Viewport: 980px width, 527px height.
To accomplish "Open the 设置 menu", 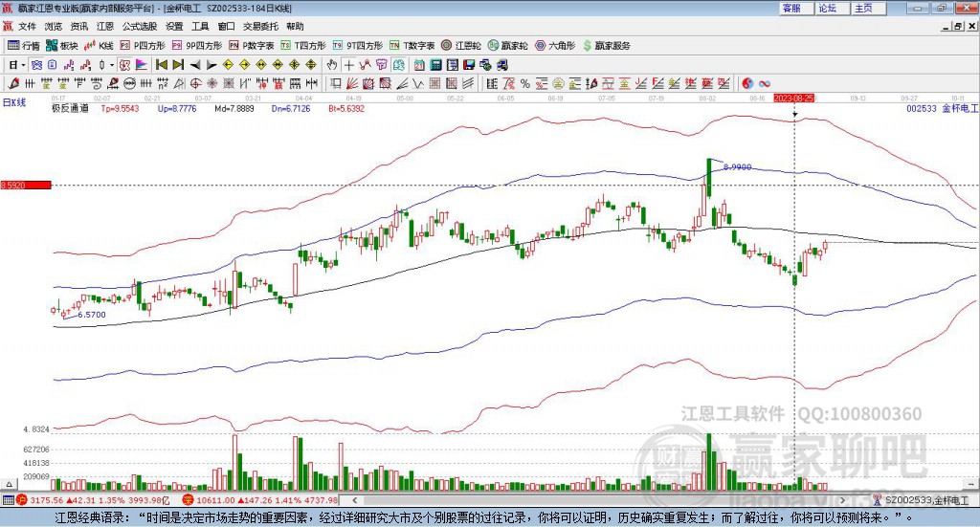I will point(174,26).
